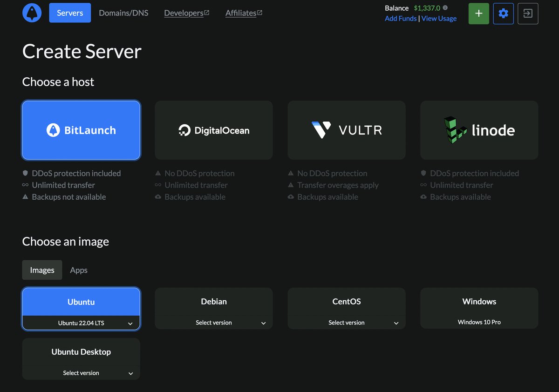Click the Add Funds link
Viewport: 559px width, 392px height.
tap(401, 18)
